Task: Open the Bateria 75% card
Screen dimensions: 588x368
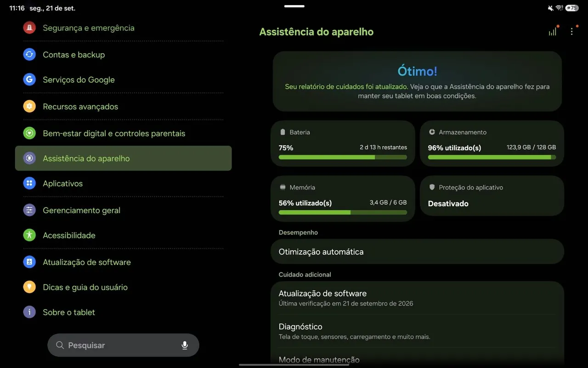Action: pos(343,144)
